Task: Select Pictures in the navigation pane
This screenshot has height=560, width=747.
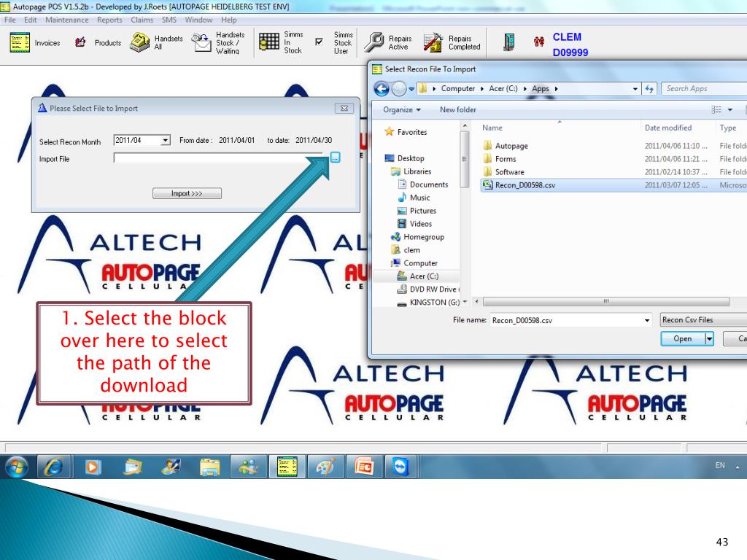Action: point(422,211)
